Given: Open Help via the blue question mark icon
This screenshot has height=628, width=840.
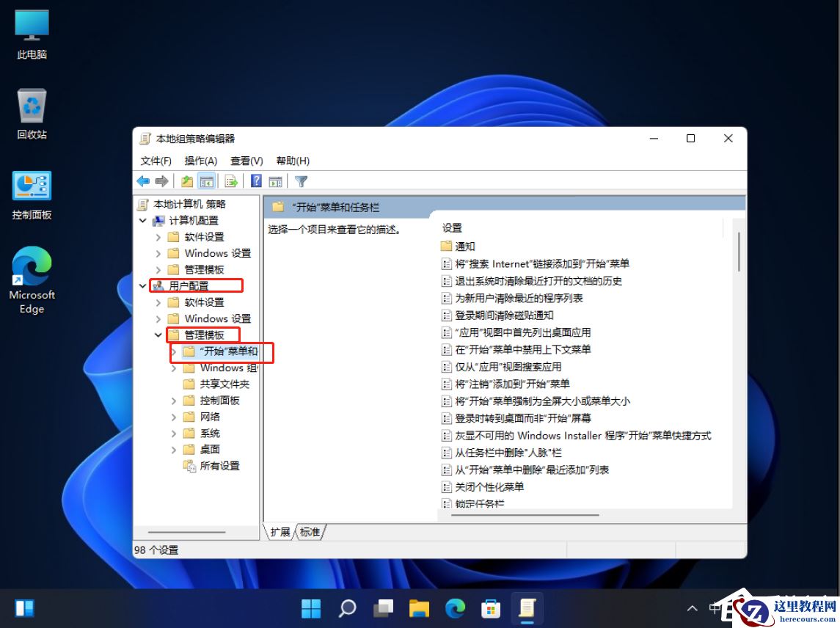Looking at the screenshot, I should point(255,181).
